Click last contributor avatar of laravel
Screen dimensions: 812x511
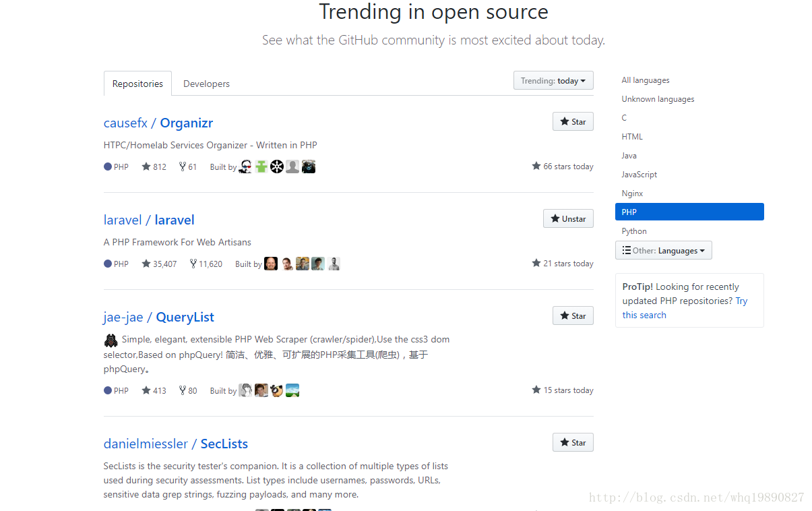334,264
